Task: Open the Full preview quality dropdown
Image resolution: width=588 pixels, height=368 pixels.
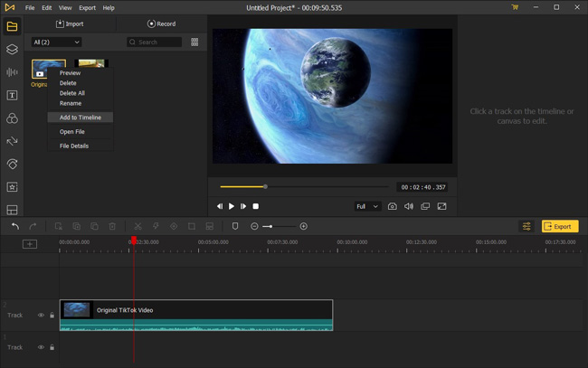Action: pyautogui.click(x=367, y=206)
